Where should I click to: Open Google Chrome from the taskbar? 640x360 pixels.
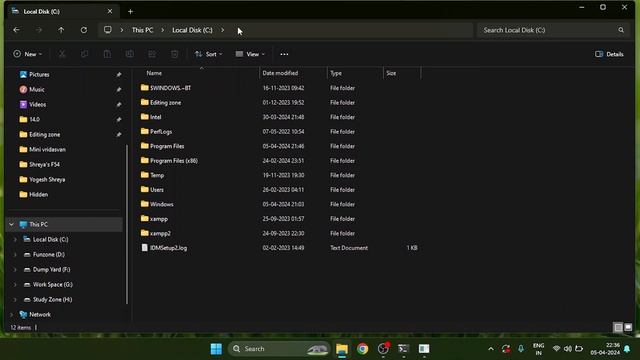362,349
